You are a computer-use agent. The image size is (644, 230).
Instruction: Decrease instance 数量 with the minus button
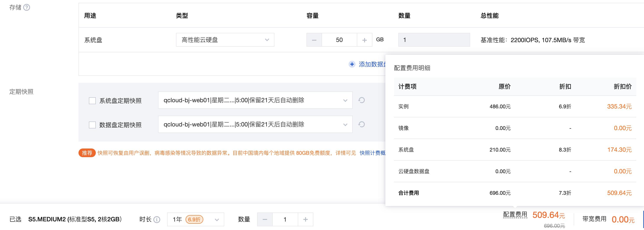[265, 219]
